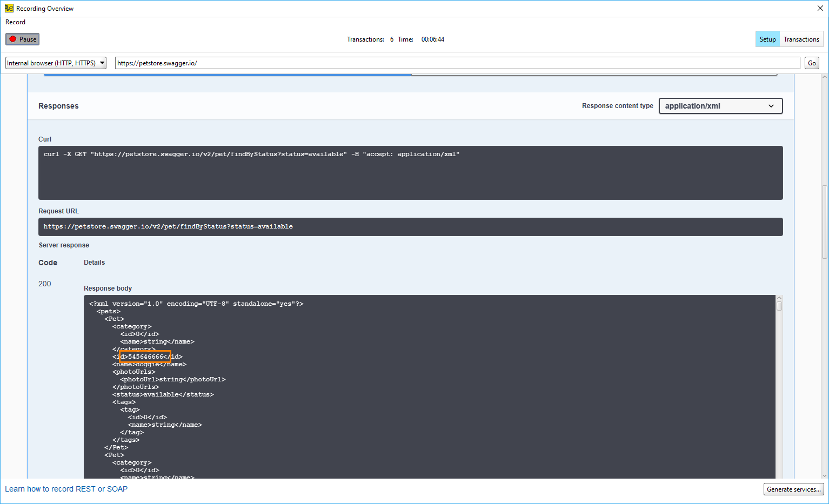The width and height of the screenshot is (829, 504).
Task: Click the Record menu label
Action: (15, 22)
